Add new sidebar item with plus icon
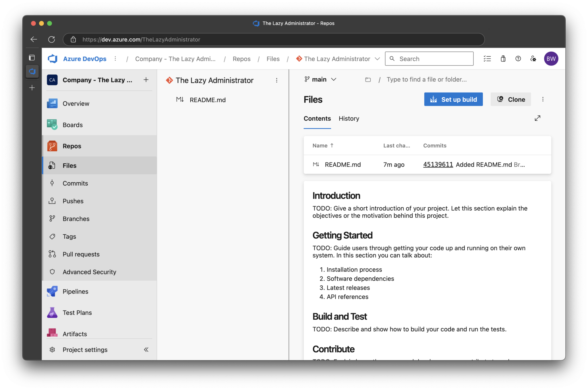The height and width of the screenshot is (390, 588). 32,88
